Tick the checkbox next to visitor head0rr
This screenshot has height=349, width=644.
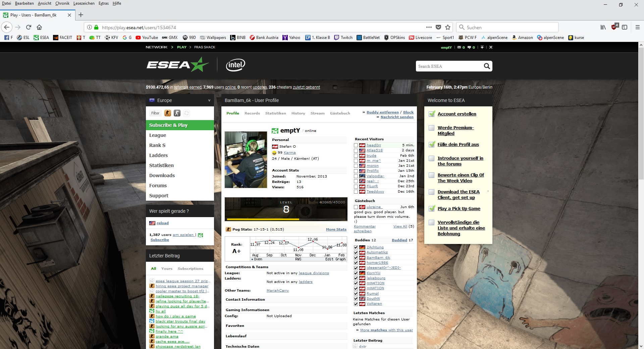[356, 145]
